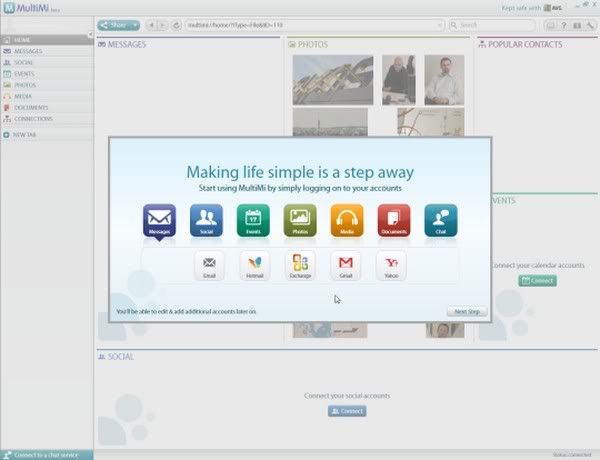Open Messages in the sidebar
The width and height of the screenshot is (600, 460).
47,51
